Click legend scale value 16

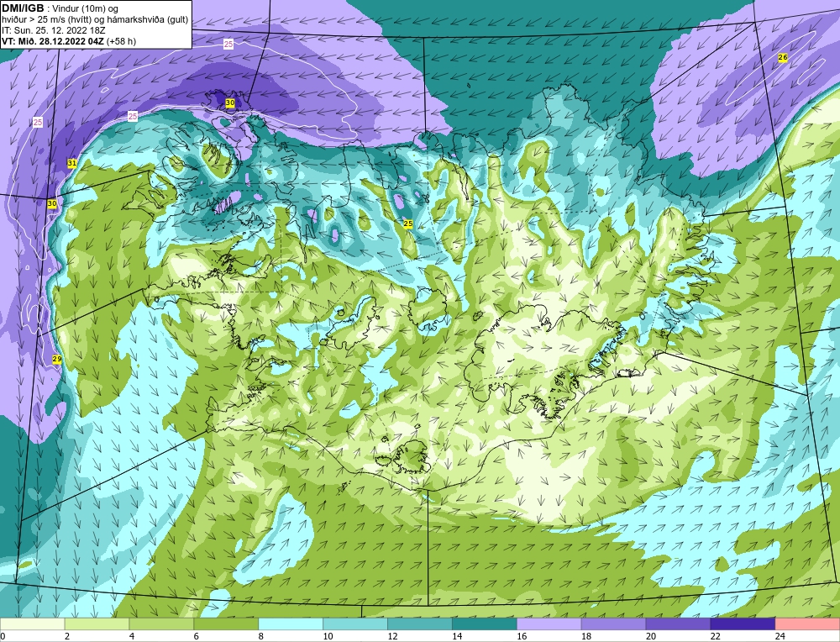[522, 636]
